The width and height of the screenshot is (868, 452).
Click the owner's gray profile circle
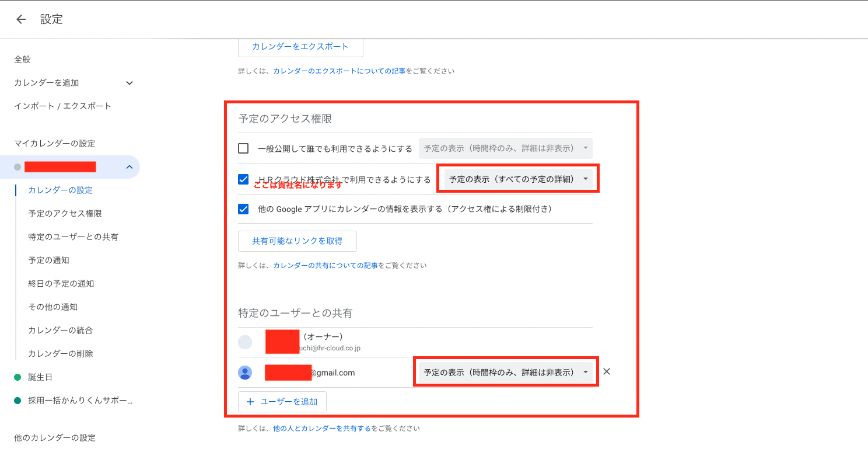click(245, 342)
